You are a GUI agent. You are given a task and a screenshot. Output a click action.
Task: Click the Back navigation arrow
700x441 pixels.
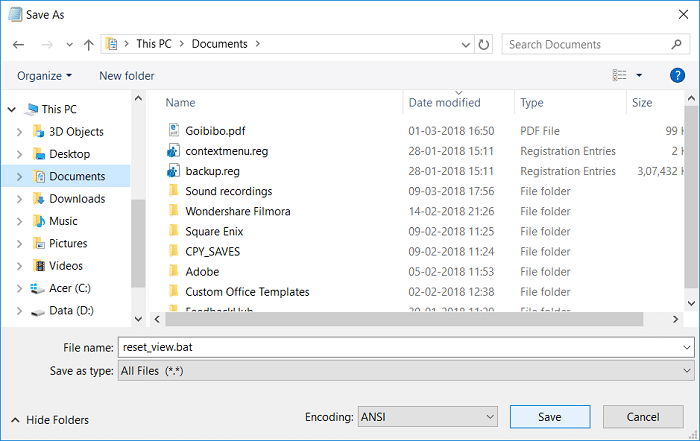click(x=19, y=44)
